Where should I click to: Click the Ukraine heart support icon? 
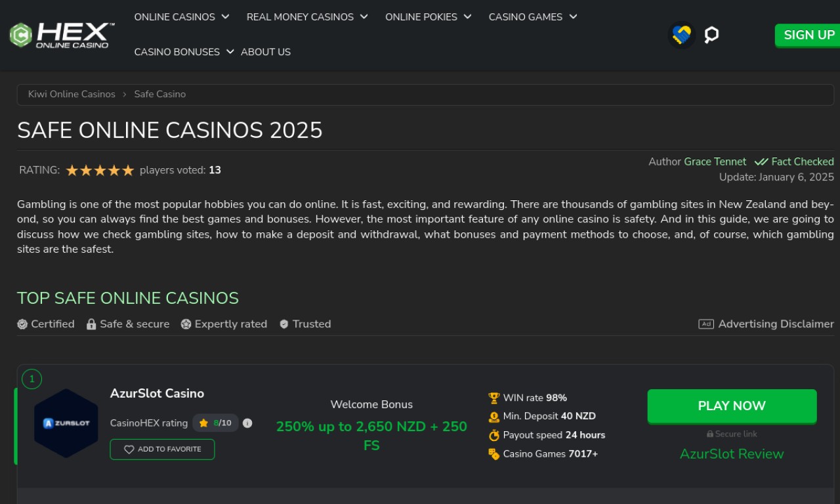click(x=682, y=35)
